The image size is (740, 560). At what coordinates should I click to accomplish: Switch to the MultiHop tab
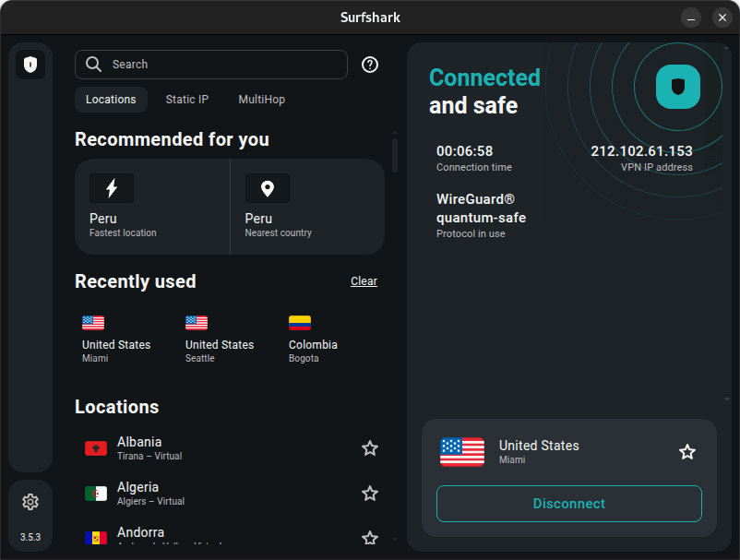(261, 100)
